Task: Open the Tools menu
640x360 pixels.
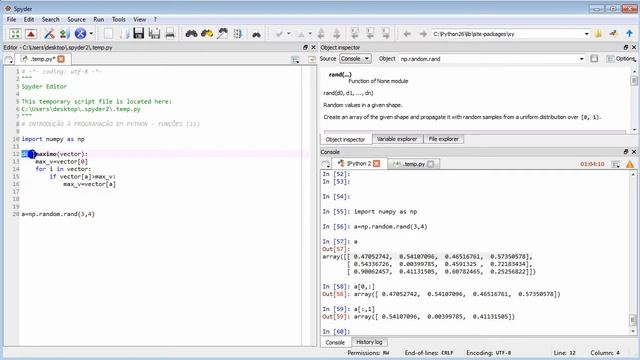Action: point(119,19)
